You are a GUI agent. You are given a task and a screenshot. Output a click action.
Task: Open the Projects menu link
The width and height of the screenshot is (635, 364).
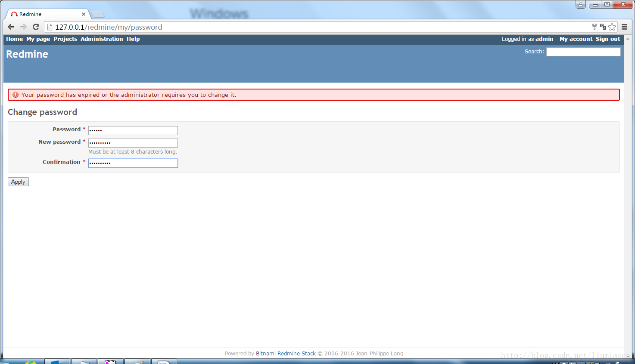click(65, 39)
